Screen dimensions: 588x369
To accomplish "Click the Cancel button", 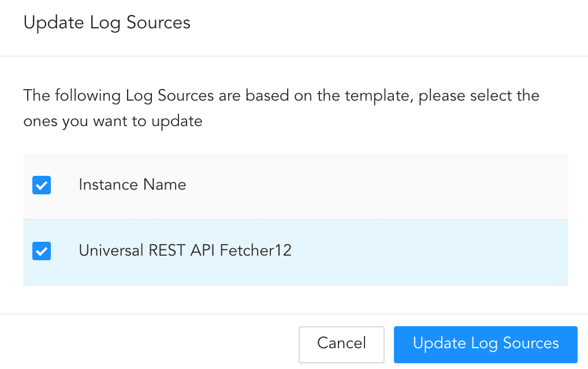I will [x=341, y=344].
